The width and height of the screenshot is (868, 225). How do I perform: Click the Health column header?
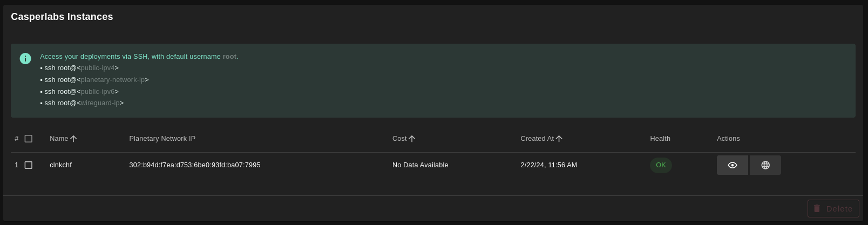coord(660,139)
